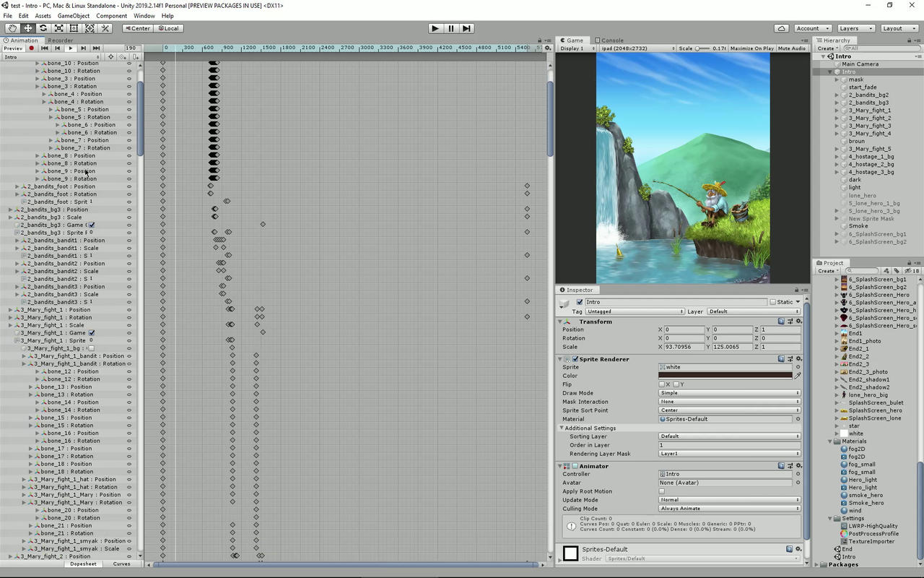The width and height of the screenshot is (924, 578).
Task: Select the Rotate tool
Action: pos(43,27)
